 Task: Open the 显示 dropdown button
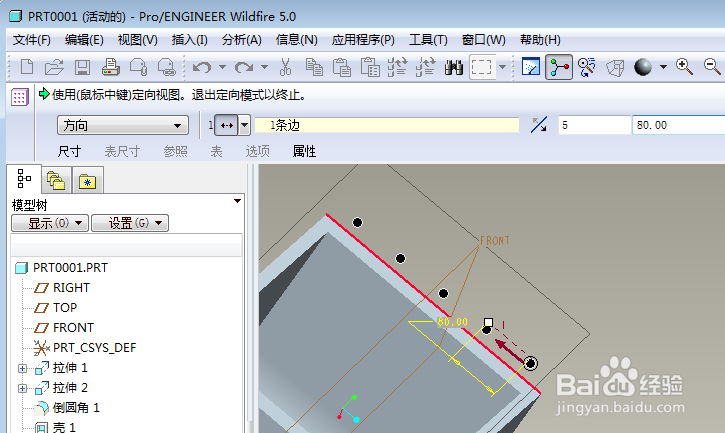pos(50,223)
